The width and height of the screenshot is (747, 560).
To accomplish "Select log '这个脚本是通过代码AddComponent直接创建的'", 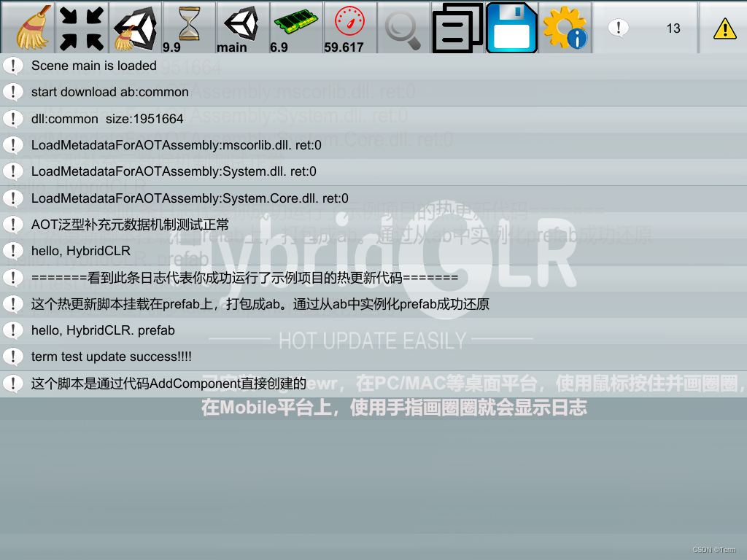I will 373,384.
